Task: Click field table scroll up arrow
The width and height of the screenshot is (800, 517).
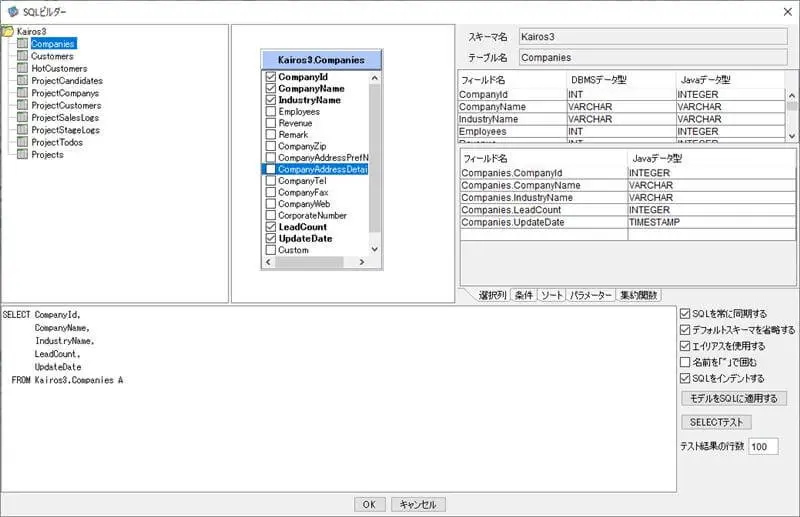Action: point(791,95)
